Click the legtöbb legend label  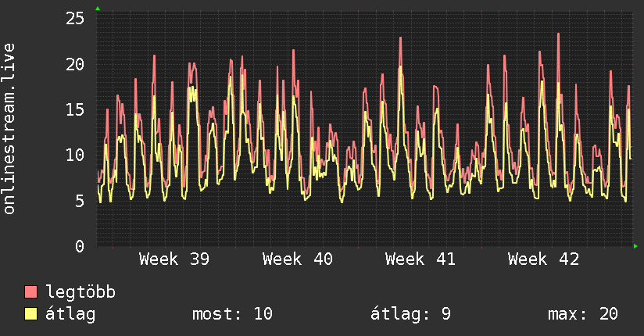80,292
